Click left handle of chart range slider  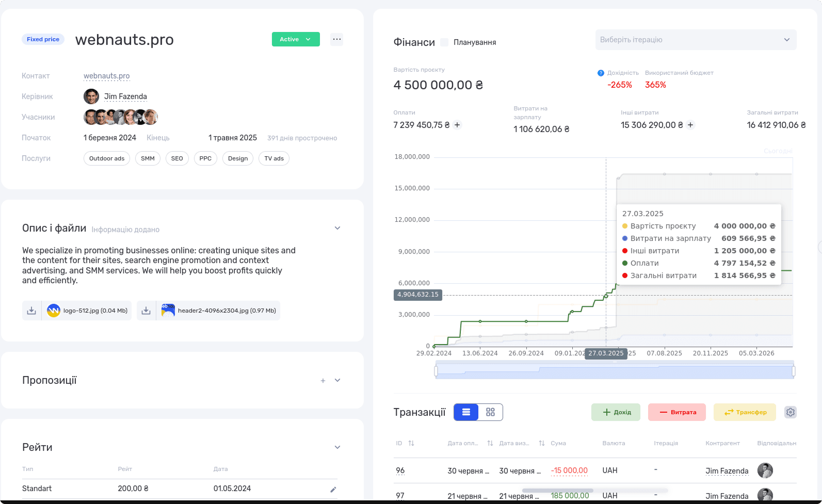(x=436, y=371)
